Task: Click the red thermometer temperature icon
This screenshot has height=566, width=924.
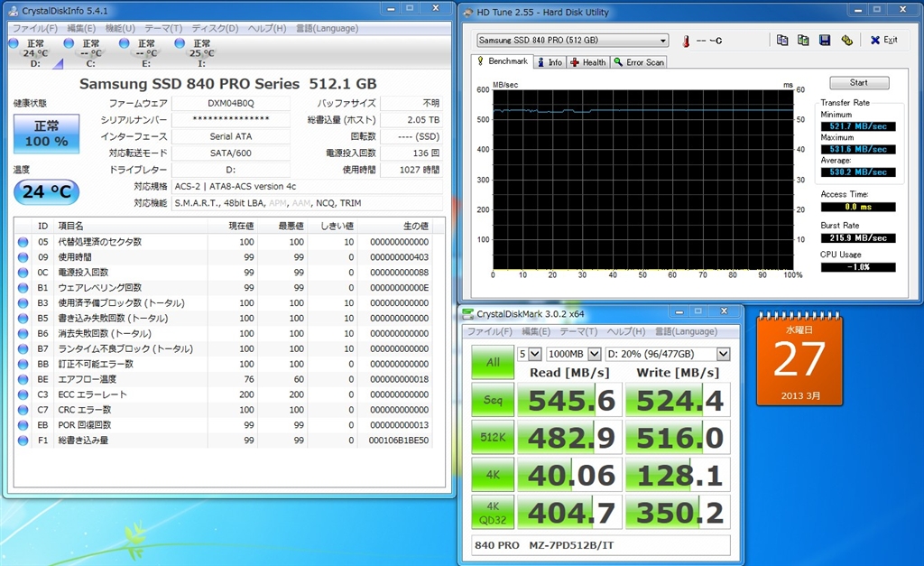Action: click(x=687, y=41)
